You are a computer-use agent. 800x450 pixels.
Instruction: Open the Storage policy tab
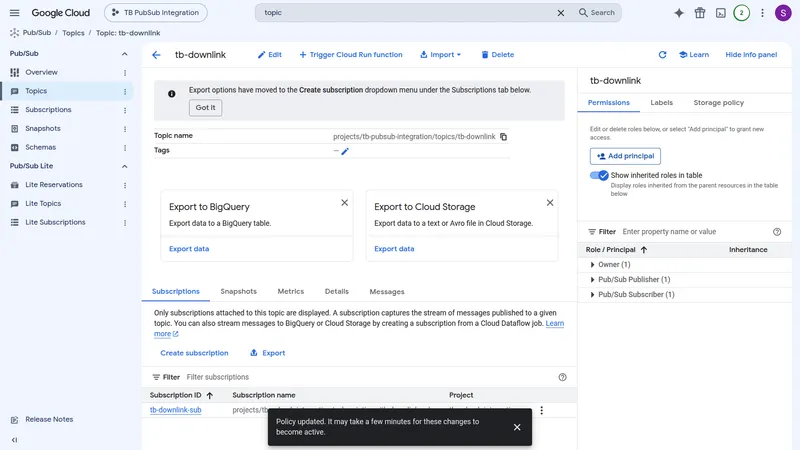pyautogui.click(x=718, y=103)
